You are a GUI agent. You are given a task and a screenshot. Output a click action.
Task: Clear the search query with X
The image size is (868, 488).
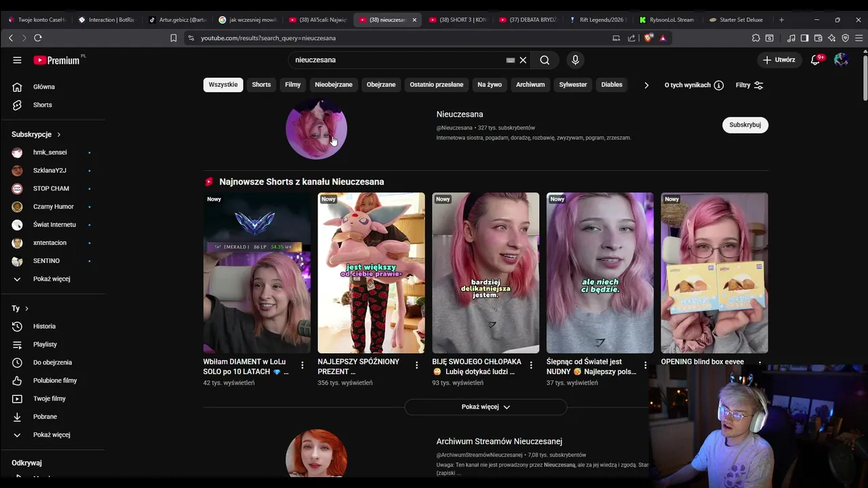pyautogui.click(x=523, y=60)
